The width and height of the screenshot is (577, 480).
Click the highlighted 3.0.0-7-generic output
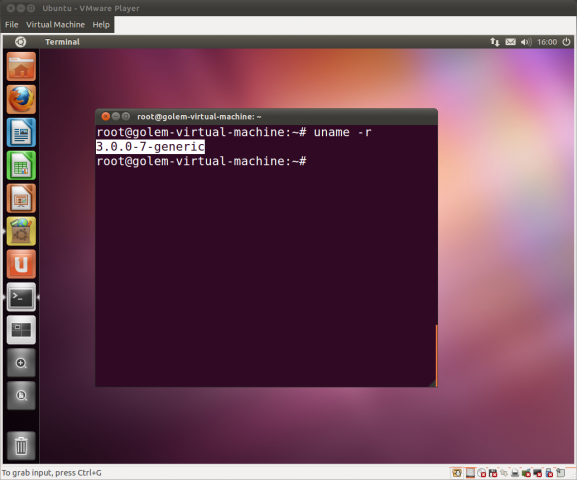[150, 147]
